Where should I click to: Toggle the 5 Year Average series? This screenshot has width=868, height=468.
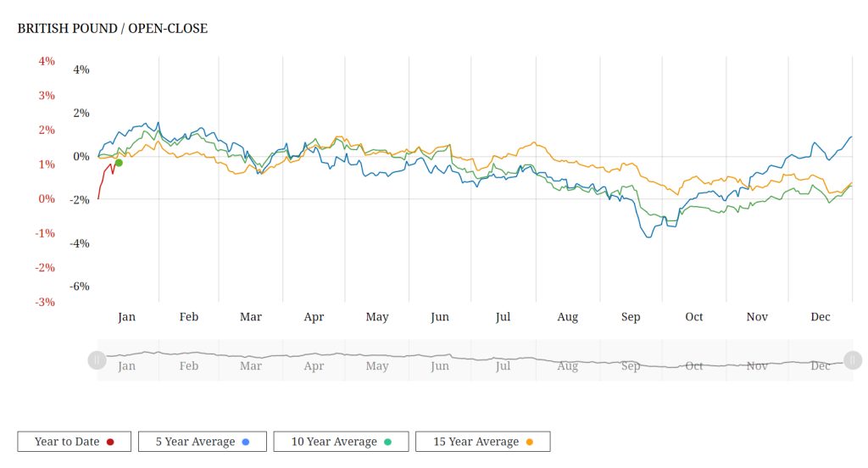[x=202, y=442]
